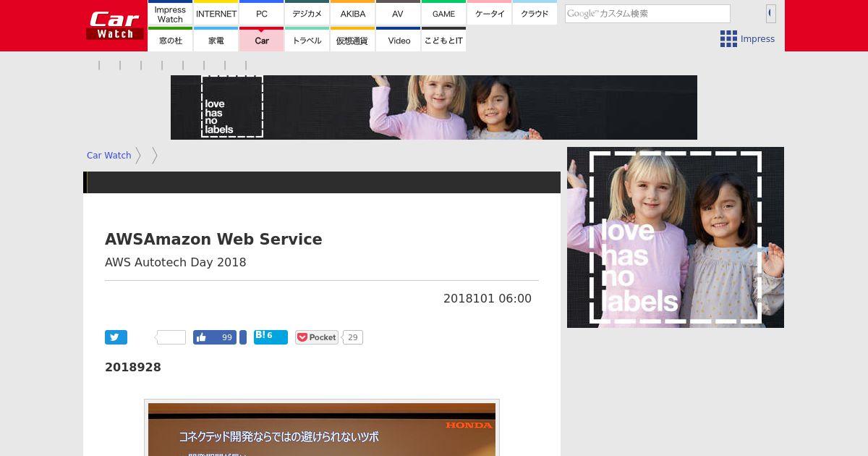Viewport: 868px width, 456px height.
Task: Open こどもとIT tab
Action: [x=443, y=40]
